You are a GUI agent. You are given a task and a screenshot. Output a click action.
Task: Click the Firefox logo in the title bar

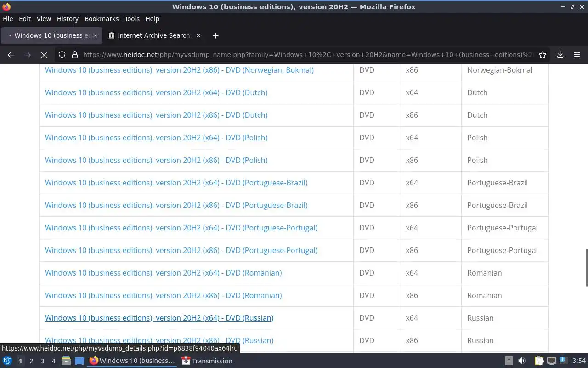coord(6,7)
